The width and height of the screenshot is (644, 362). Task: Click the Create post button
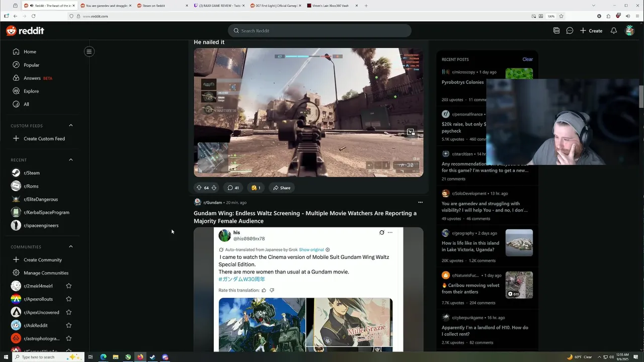(x=591, y=31)
